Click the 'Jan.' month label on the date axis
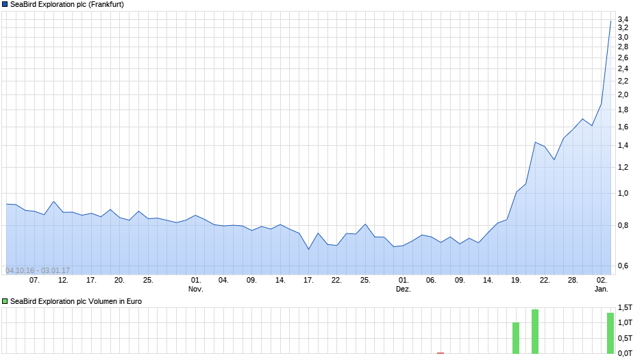Screen dimensions: 644x360 (x=602, y=289)
